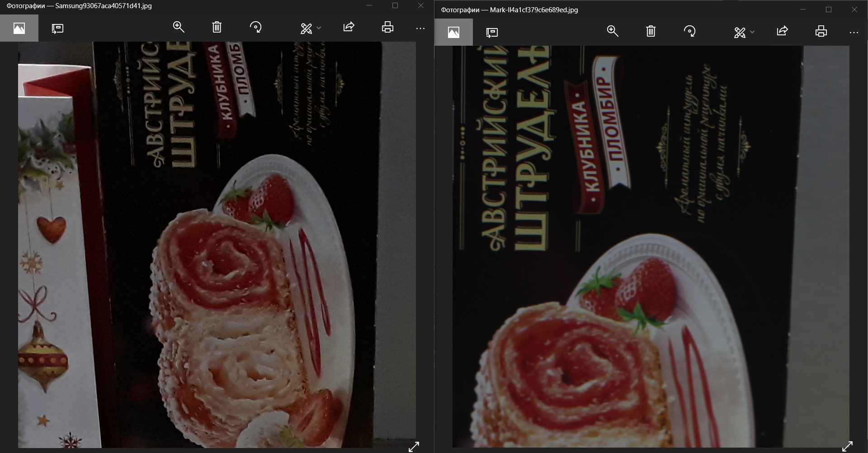Print the Samsung photo
The width and height of the screenshot is (868, 453).
pos(387,27)
